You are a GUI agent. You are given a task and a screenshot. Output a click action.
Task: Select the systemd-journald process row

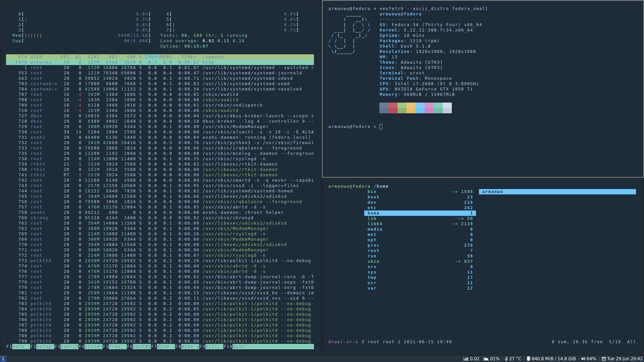coord(160,73)
